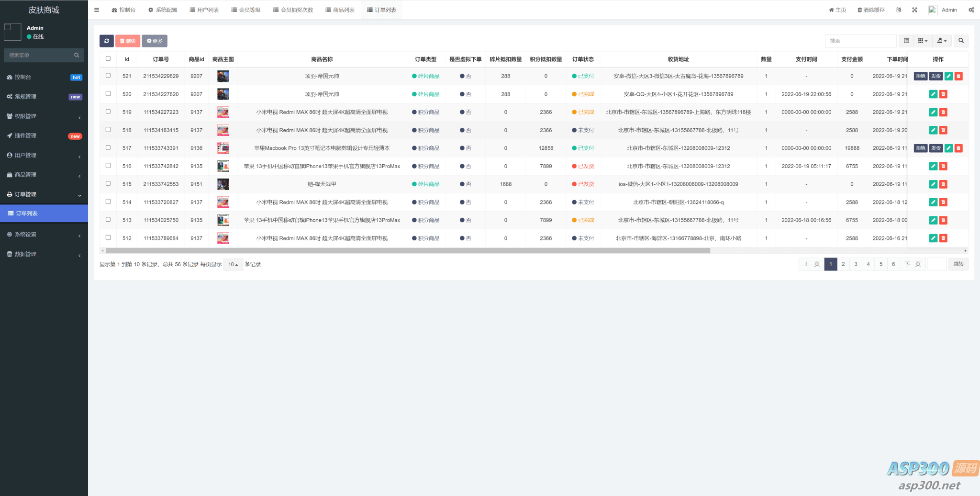Open the columns visibility dropdown
Image resolution: width=980 pixels, height=496 pixels.
[923, 41]
